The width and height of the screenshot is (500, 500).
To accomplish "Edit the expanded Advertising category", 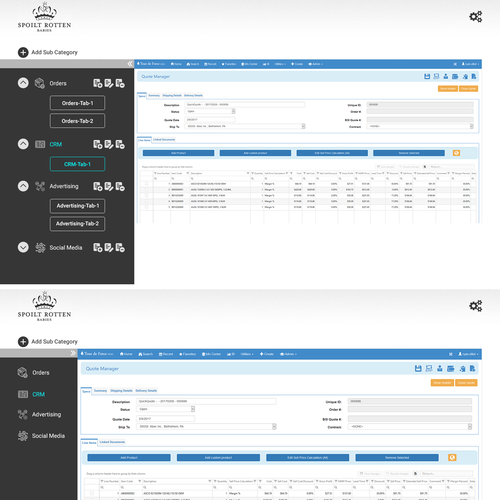I will pos(109,186).
